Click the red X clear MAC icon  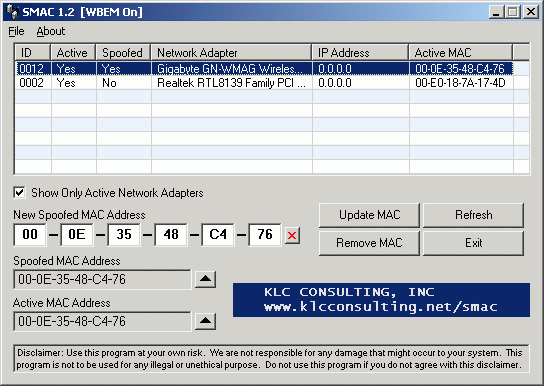pos(292,235)
